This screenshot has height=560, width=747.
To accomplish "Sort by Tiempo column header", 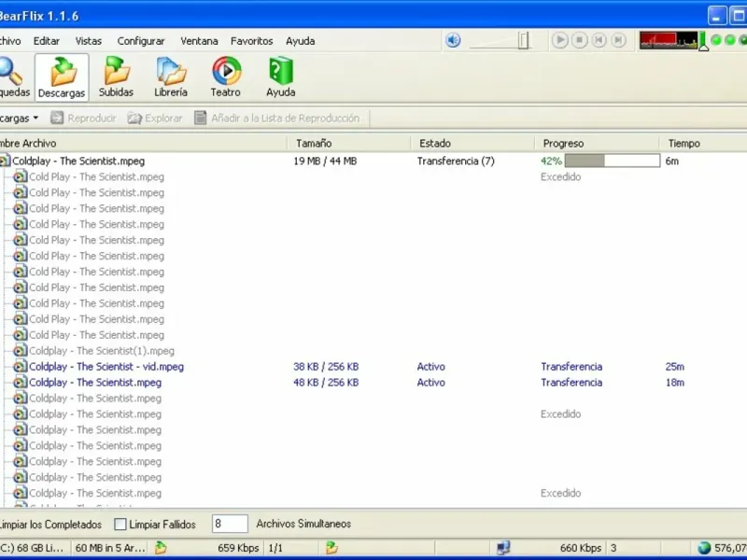I will click(x=704, y=144).
